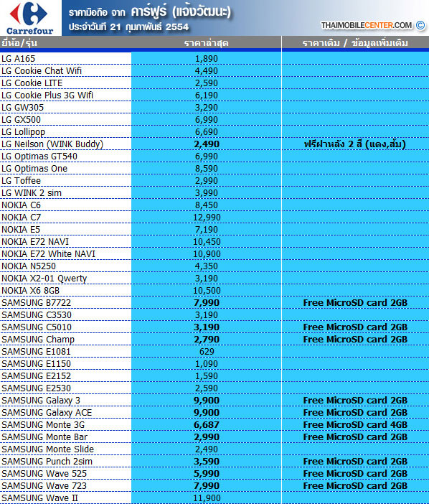Select the SAMSUNG Wave II model

pyautogui.click(x=39, y=498)
